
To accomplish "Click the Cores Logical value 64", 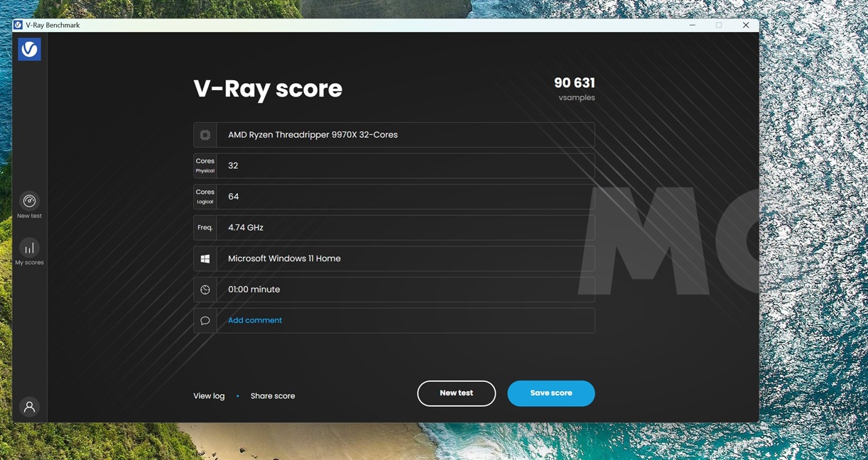I will (234, 197).
